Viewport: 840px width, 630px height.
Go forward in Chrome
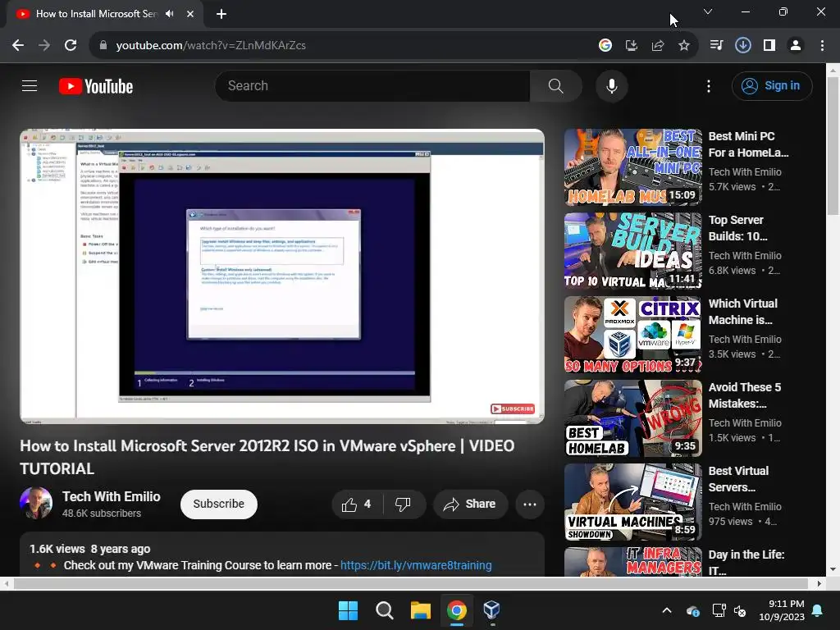44,45
